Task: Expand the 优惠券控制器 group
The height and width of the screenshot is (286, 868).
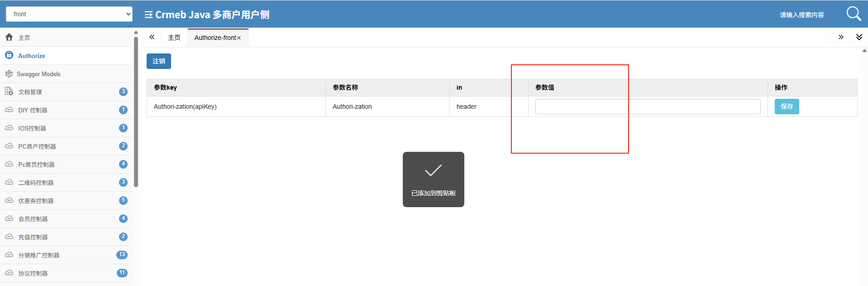Action: pyautogui.click(x=67, y=201)
